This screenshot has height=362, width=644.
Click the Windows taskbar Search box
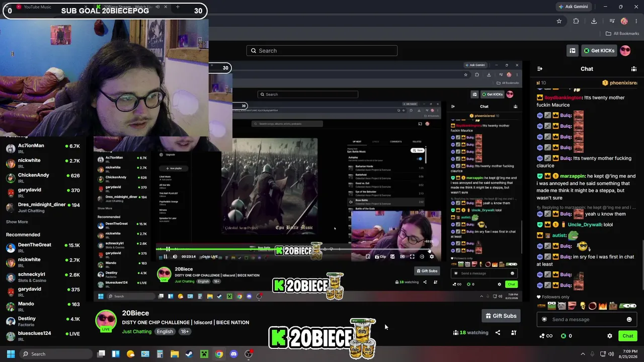click(55, 354)
